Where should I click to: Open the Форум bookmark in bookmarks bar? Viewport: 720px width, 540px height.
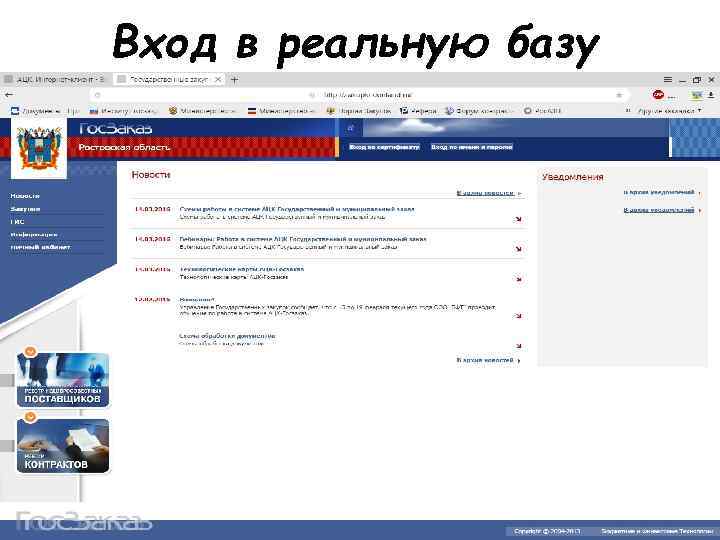(478, 111)
